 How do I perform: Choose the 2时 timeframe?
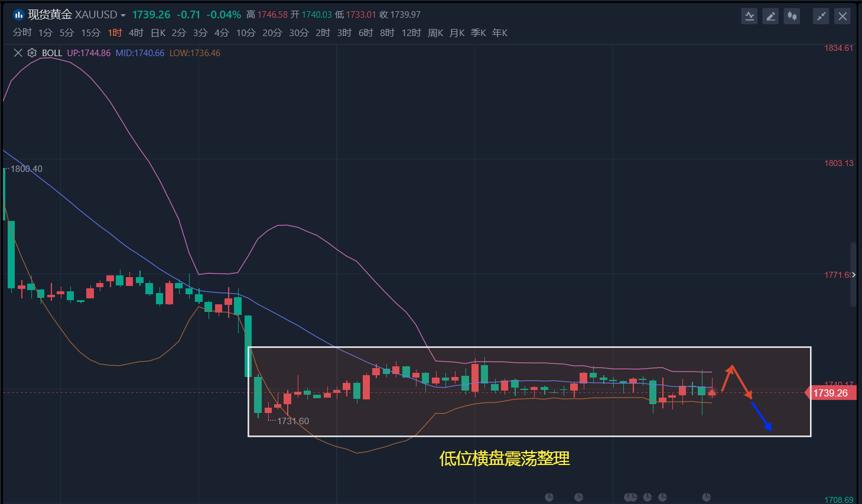(323, 32)
